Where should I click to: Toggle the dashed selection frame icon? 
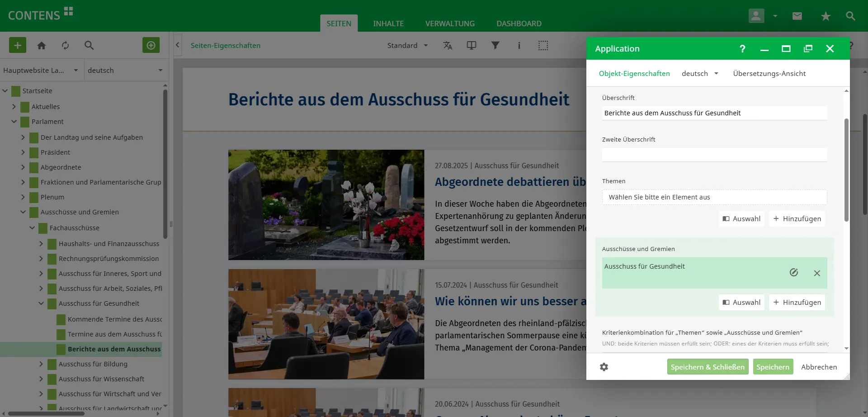pos(543,45)
